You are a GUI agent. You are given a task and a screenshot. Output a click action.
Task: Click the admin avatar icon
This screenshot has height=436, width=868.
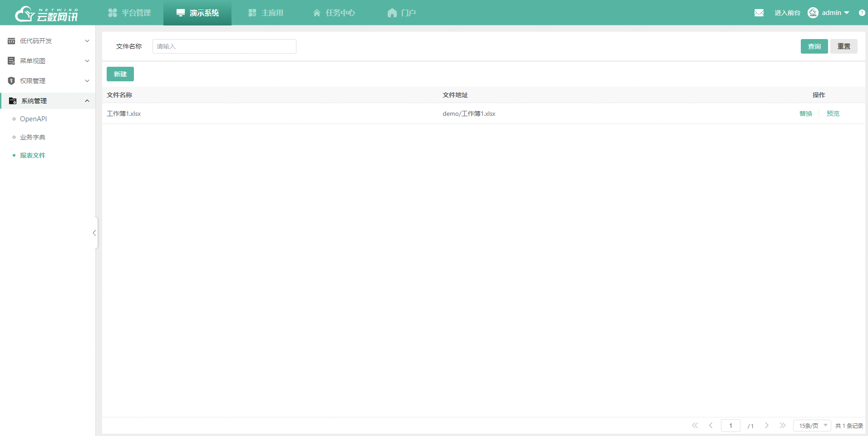tap(813, 12)
